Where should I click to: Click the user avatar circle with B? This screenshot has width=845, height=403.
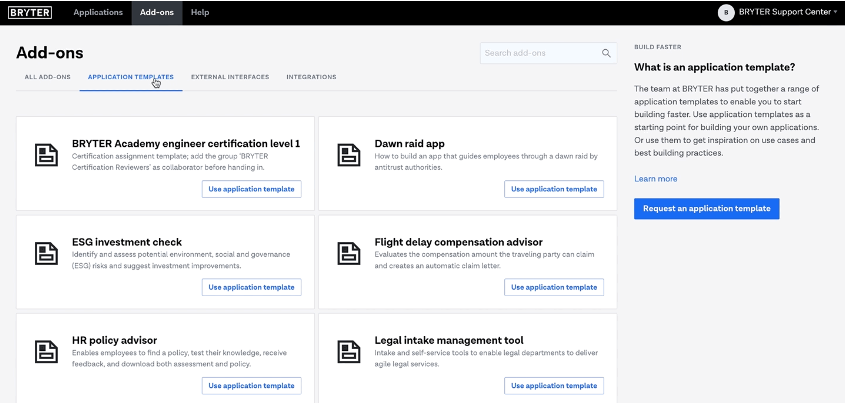[x=726, y=12]
